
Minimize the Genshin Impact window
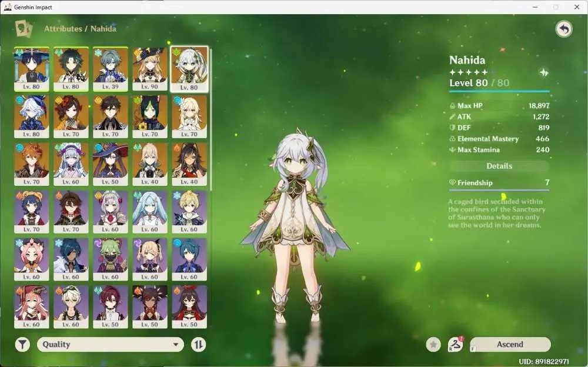pos(536,7)
